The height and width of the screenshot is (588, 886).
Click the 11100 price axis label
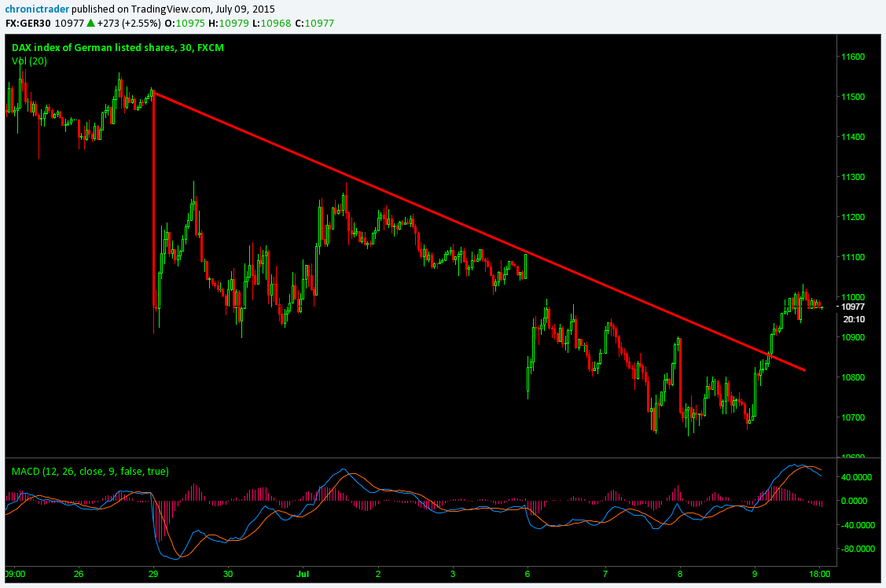point(853,257)
